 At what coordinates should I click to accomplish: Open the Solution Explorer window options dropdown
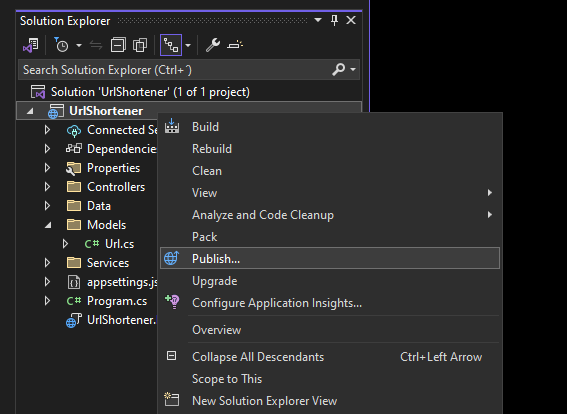click(318, 20)
